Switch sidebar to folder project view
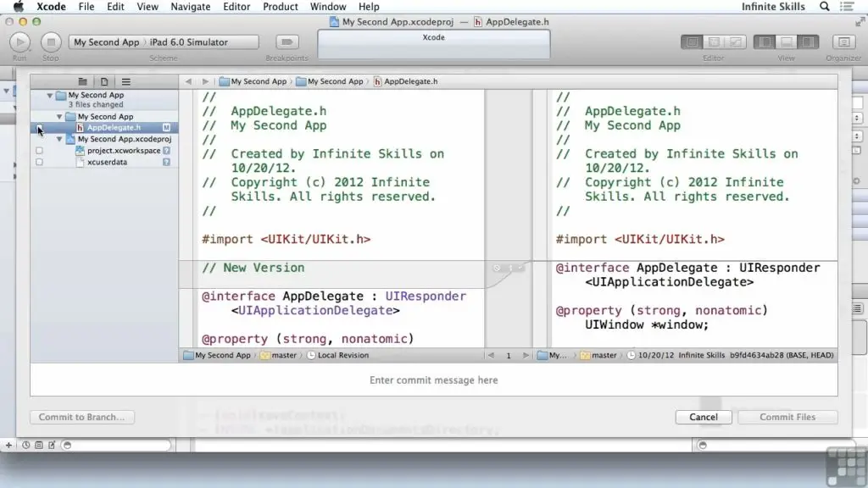The image size is (868, 488). pos(82,81)
